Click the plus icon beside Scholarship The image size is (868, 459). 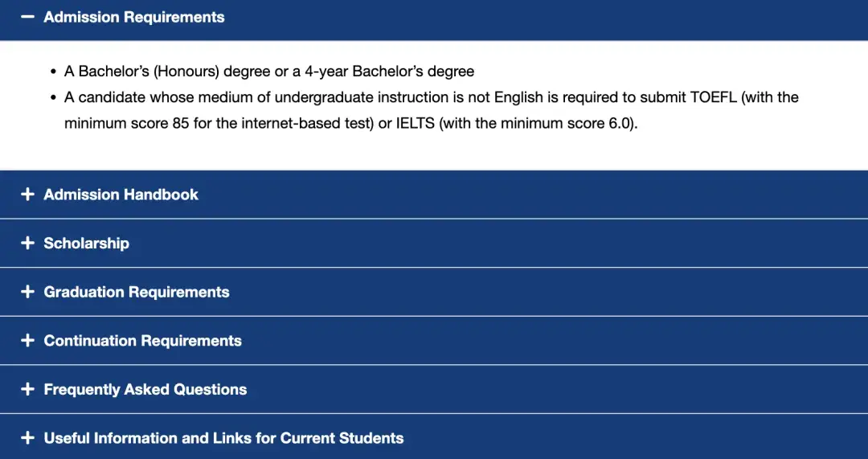click(27, 243)
